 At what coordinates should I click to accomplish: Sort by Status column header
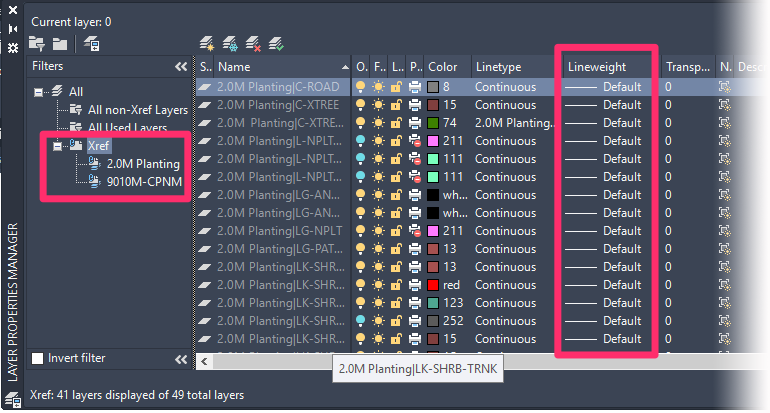point(205,67)
